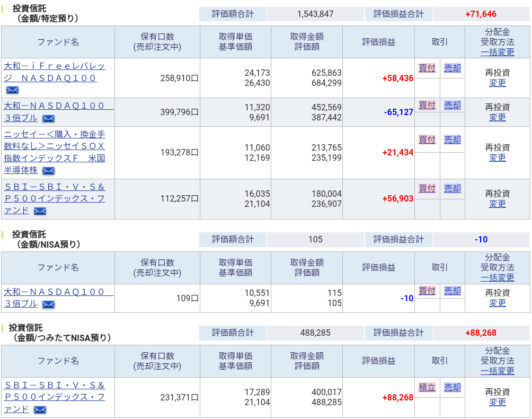Click 変更 for 3倍ブル in 特定預り
Screen dimensions: 532x419
pyautogui.click(x=498, y=118)
